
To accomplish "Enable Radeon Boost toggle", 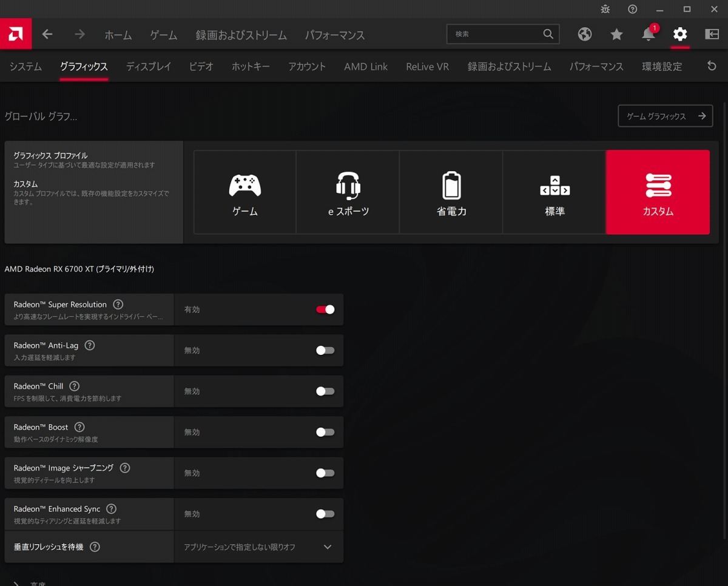I will (325, 432).
